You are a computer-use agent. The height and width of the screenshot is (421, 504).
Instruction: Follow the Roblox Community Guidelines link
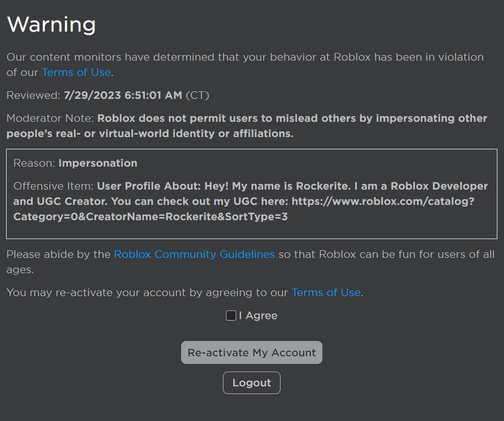click(x=194, y=254)
